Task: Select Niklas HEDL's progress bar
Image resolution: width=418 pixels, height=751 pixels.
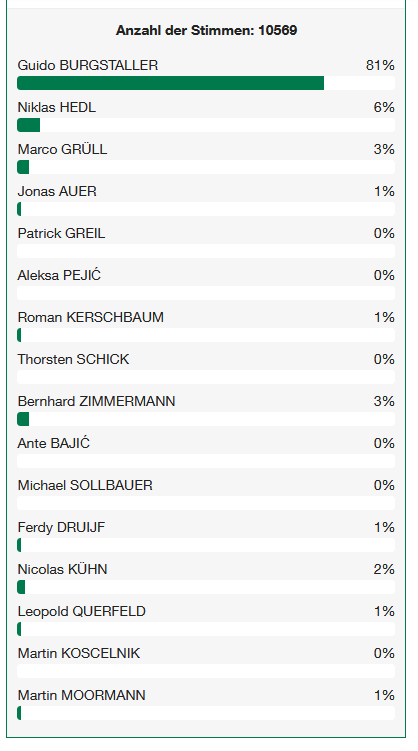Action: (x=206, y=125)
